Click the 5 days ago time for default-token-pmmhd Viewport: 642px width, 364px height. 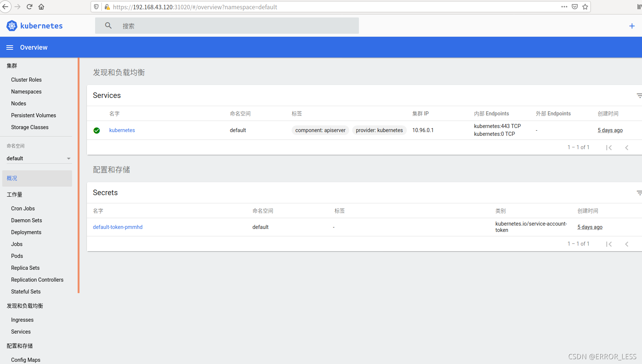590,227
